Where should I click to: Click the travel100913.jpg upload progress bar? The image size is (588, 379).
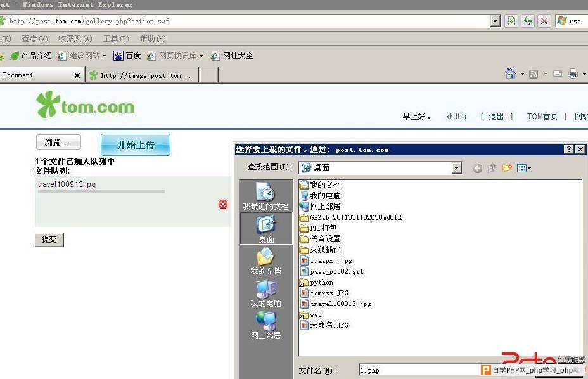point(101,191)
